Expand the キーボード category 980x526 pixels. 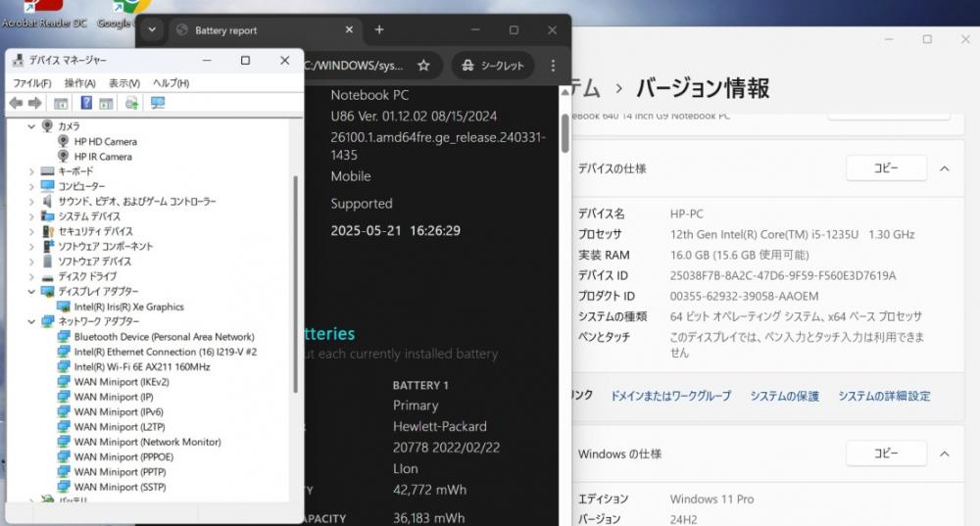tap(31, 171)
